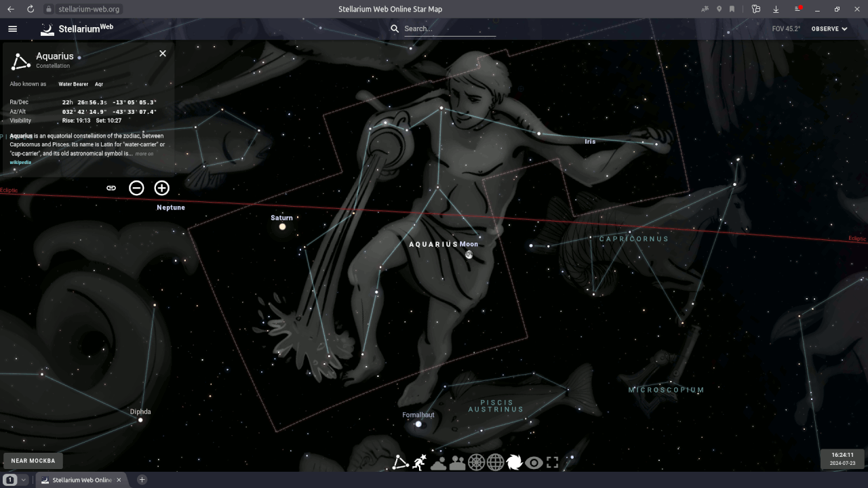Open the NEAR МОСКВА location button
Image resolution: width=868 pixels, height=488 pixels.
click(33, 461)
